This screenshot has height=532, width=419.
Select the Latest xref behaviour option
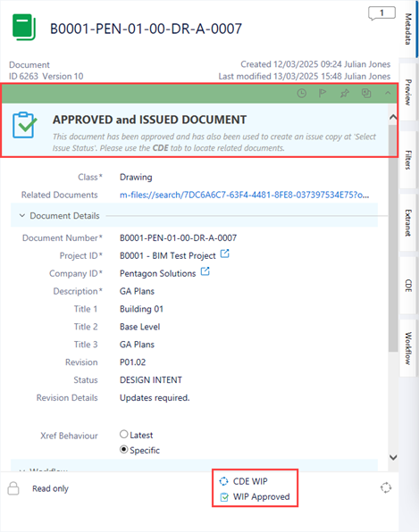[x=124, y=435]
